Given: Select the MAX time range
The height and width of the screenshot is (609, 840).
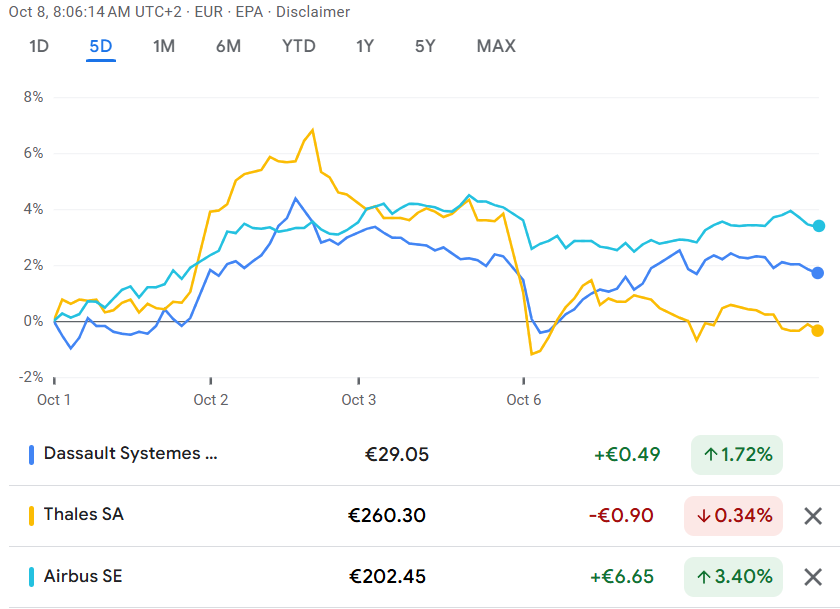Looking at the screenshot, I should click(496, 46).
